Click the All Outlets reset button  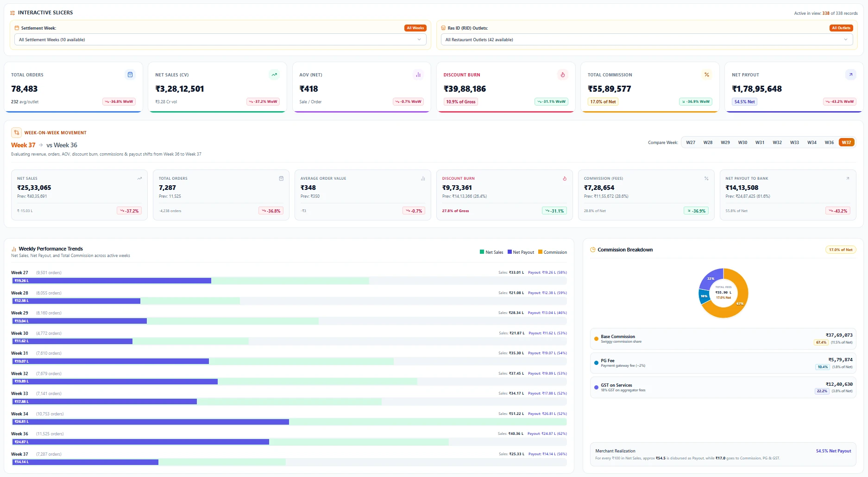(841, 28)
